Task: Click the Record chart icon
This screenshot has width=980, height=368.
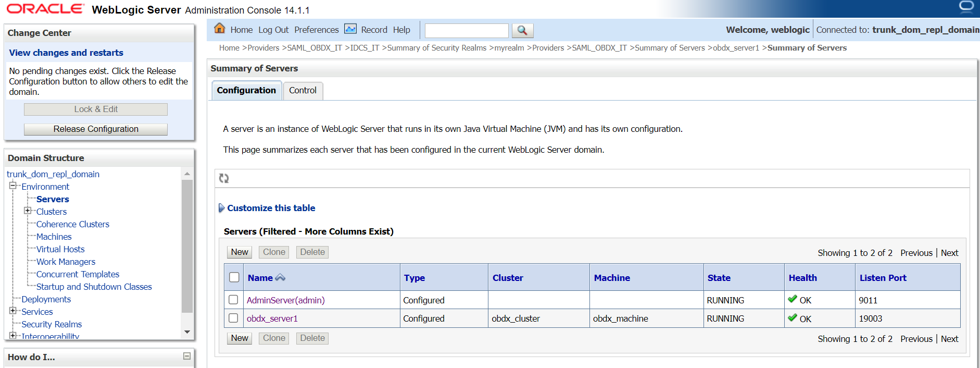Action: click(351, 29)
